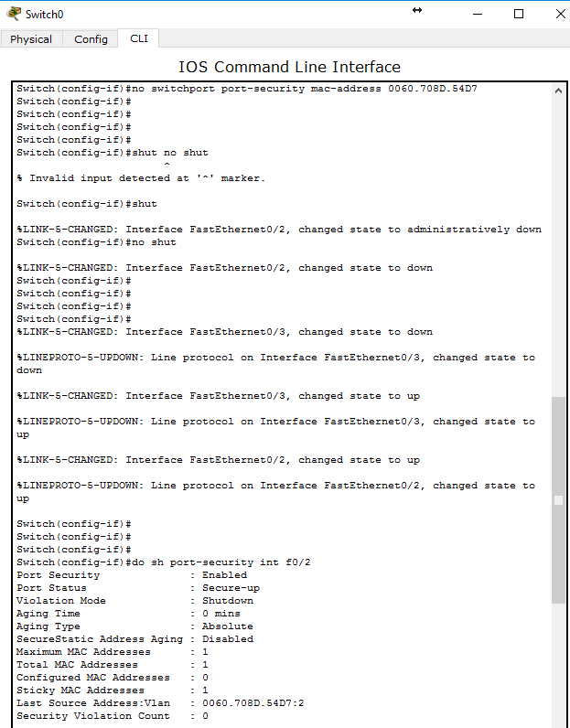
Task: Click the IOS Command Line Interface heading
Action: pyautogui.click(x=289, y=67)
